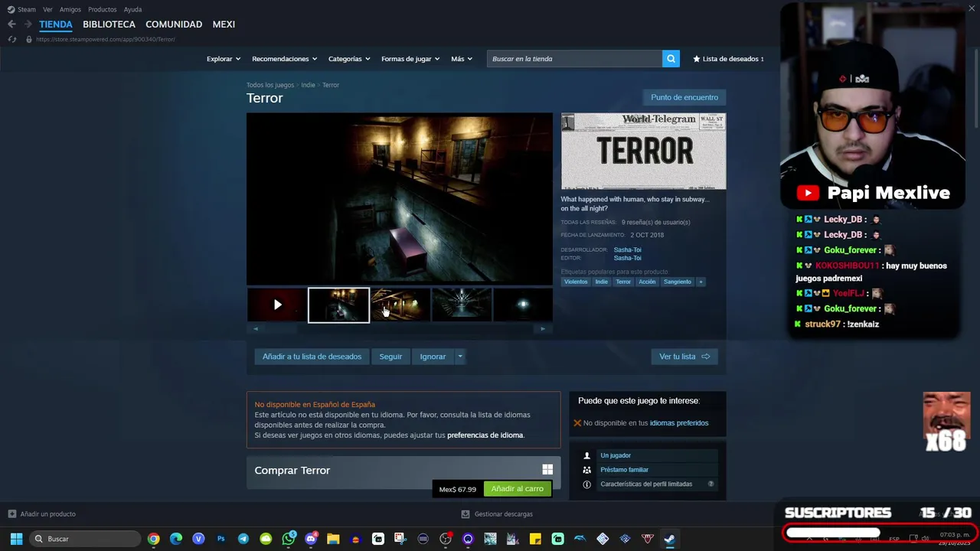Viewport: 980px width, 551px height.
Task: Click the Ver tu lista button
Action: [x=684, y=357]
